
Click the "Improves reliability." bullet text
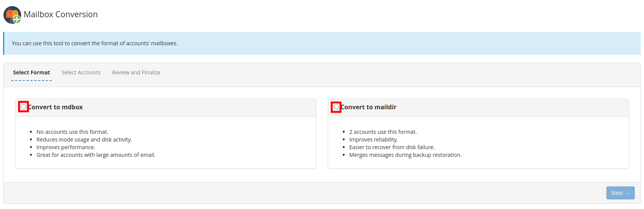point(373,140)
